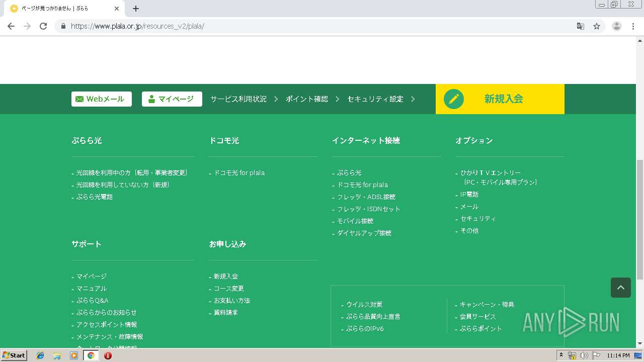Click the network tray icon
The width and height of the screenshot is (644, 362).
point(572,355)
